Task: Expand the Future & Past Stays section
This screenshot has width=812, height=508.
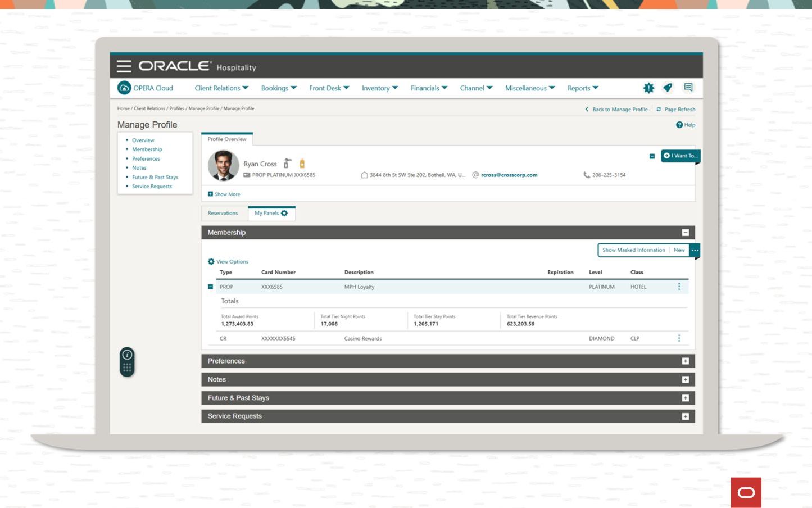Action: click(x=685, y=398)
